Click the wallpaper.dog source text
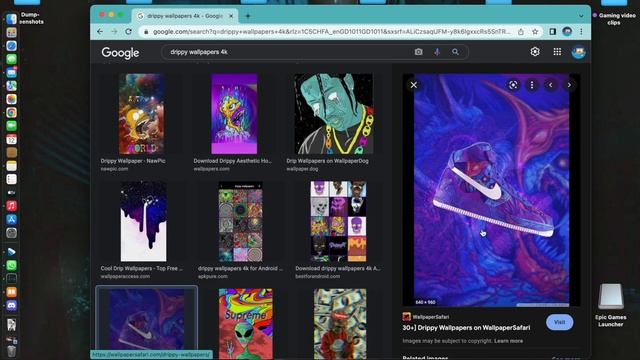The height and width of the screenshot is (360, 640). click(x=302, y=169)
